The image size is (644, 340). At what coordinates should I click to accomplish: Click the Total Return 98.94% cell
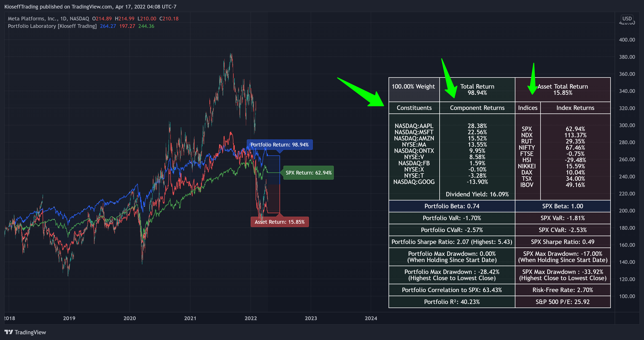click(x=477, y=89)
